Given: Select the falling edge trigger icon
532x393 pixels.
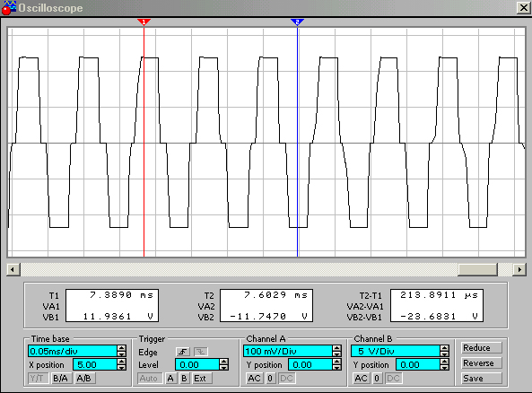Looking at the screenshot, I should coord(201,352).
